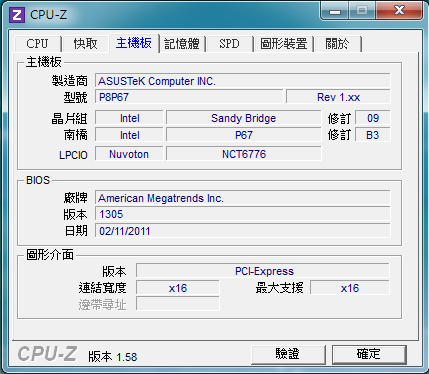
Task: Click the CPU-Z title bar text
Action: coord(48,15)
